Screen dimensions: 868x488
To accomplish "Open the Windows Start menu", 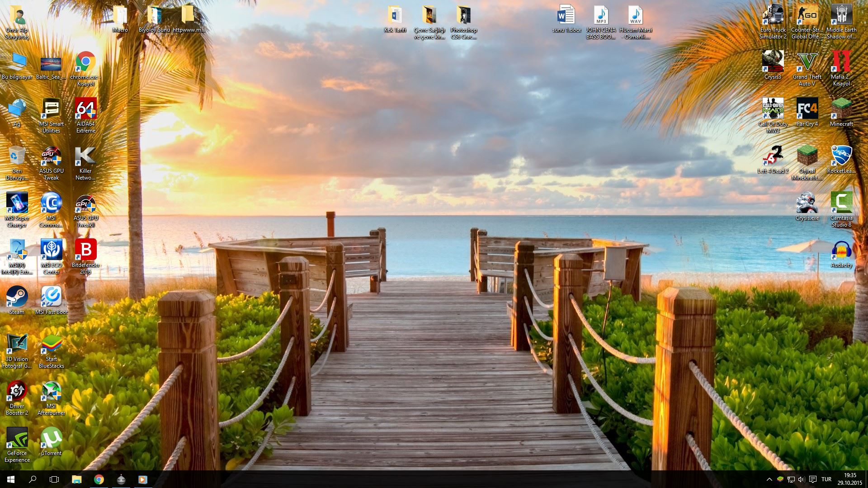I will [x=11, y=479].
